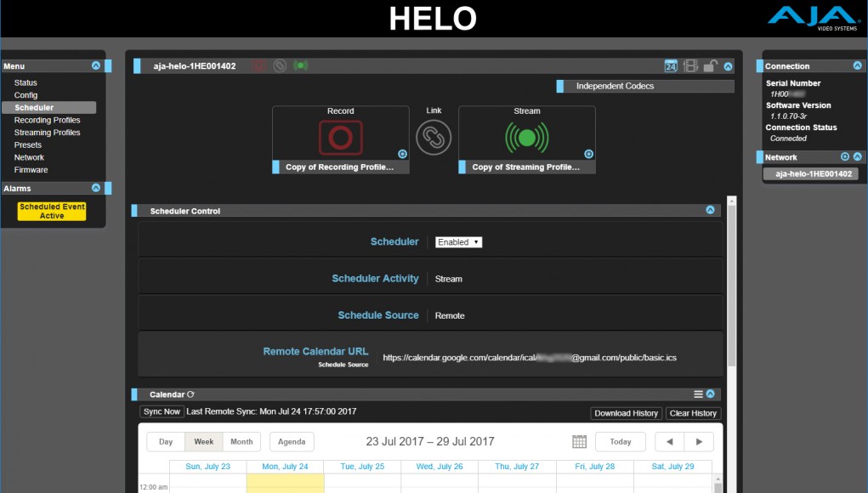Click the Schedule Source 'Remote' value
This screenshot has width=868, height=493.
[x=450, y=316]
